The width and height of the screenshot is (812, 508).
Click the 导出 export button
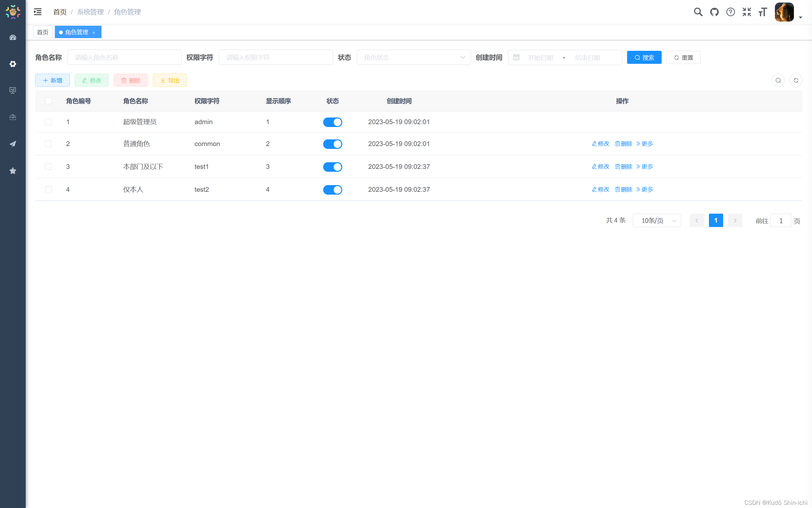tap(170, 80)
